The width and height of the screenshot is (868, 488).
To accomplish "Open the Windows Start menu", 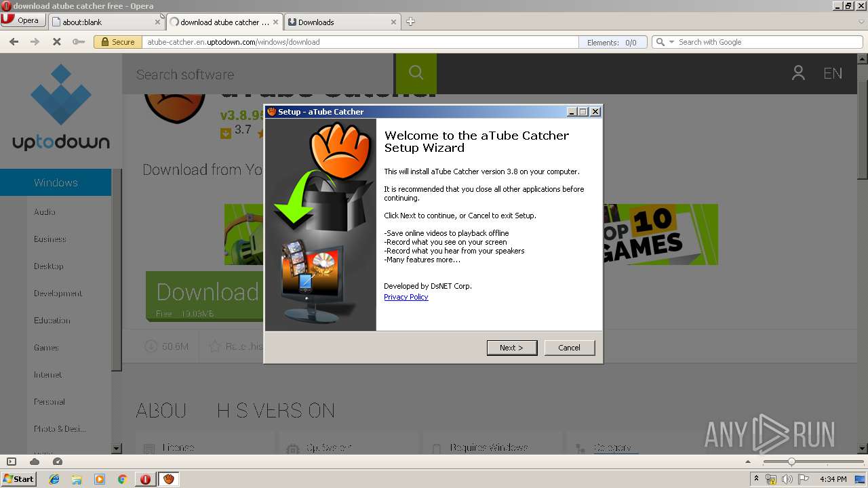I will click(x=19, y=479).
